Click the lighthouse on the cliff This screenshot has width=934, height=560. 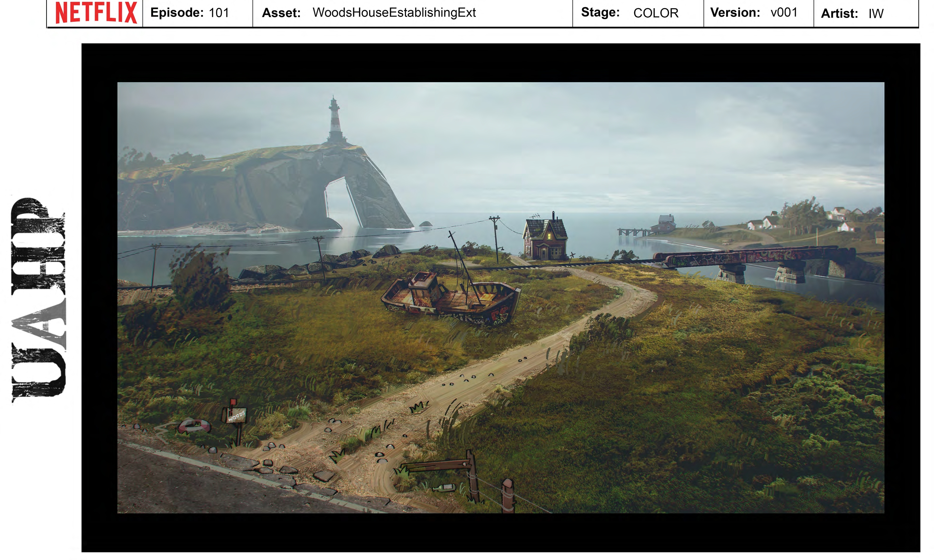pyautogui.click(x=335, y=120)
